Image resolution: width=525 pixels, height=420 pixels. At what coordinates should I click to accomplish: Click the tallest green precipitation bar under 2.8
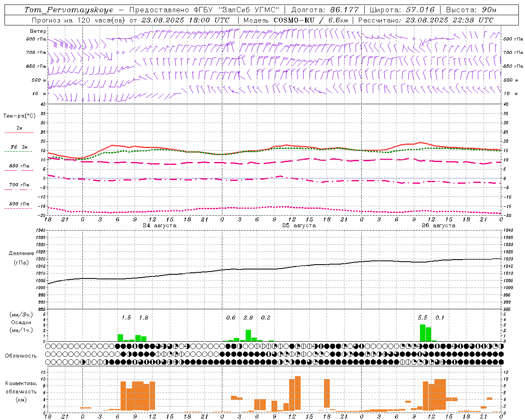coord(248,336)
